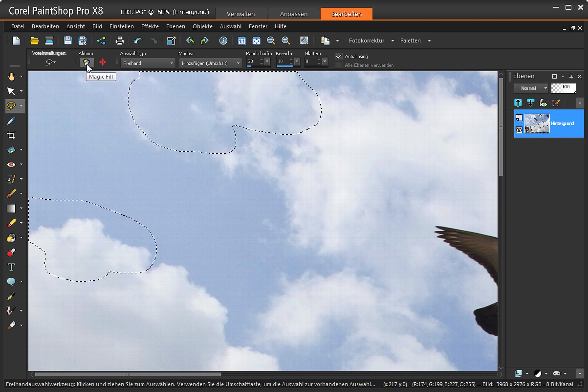Select the Red Eye tool
Image resolution: width=588 pixels, height=392 pixels.
click(x=11, y=164)
